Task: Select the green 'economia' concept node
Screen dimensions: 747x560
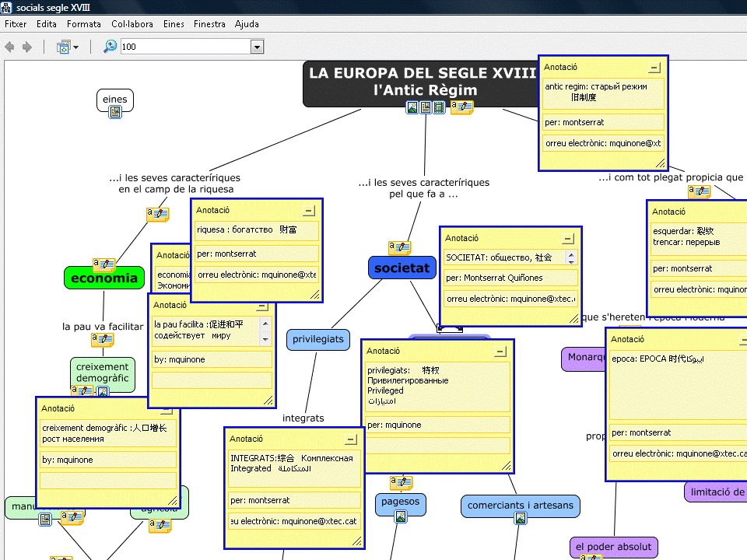Action: [x=104, y=278]
